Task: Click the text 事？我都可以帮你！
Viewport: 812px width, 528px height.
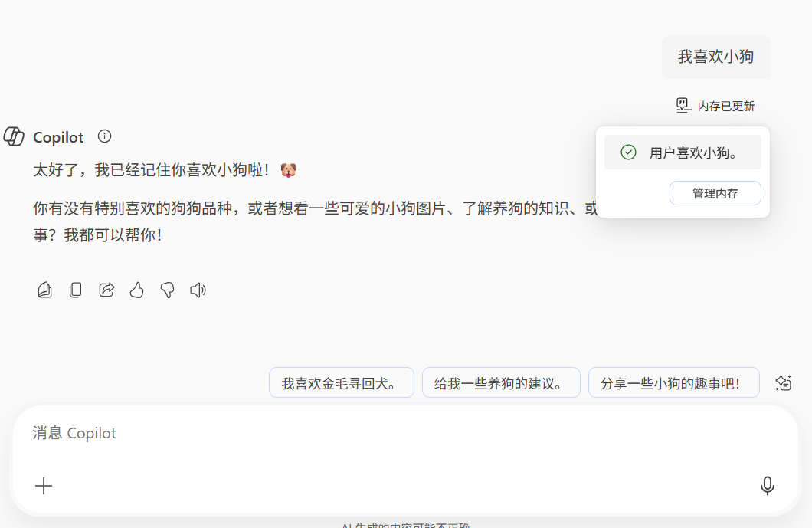Action: 98,235
